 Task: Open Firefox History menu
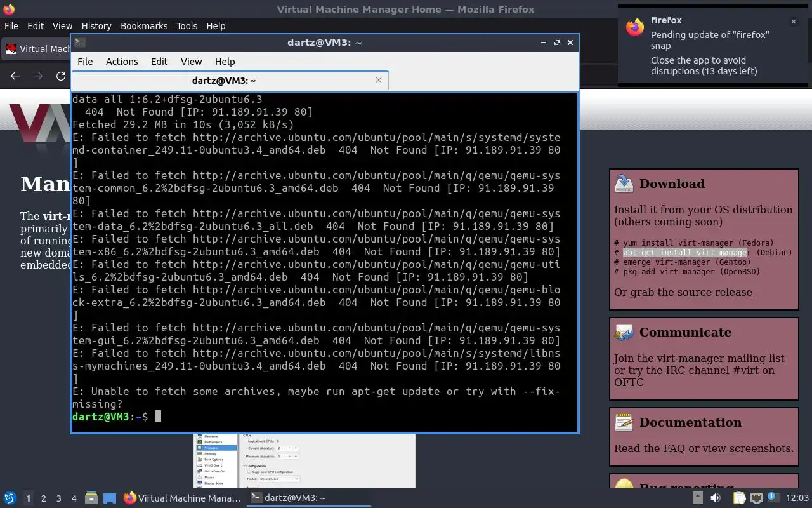point(96,26)
